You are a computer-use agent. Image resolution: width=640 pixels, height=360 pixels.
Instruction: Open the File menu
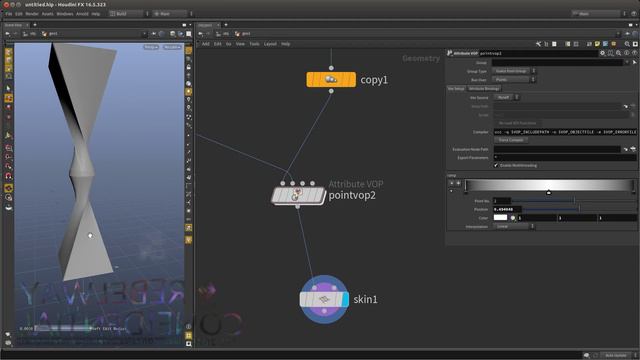pyautogui.click(x=9, y=14)
